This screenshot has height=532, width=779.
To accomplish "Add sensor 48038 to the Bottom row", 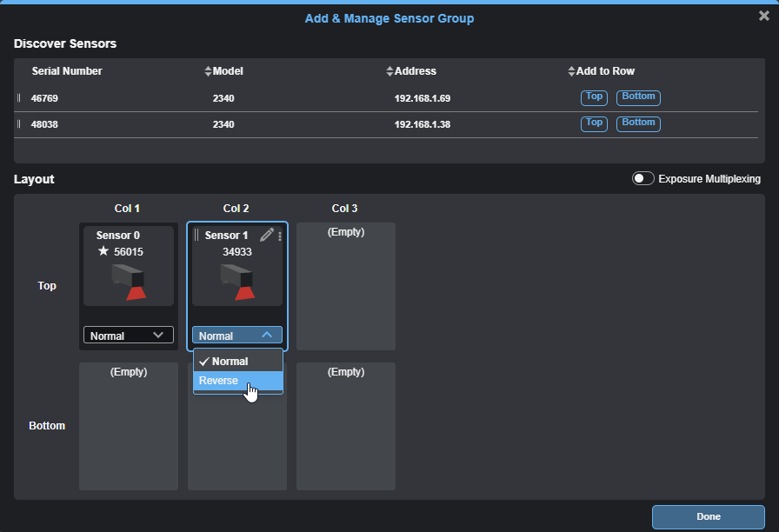I will click(638, 123).
